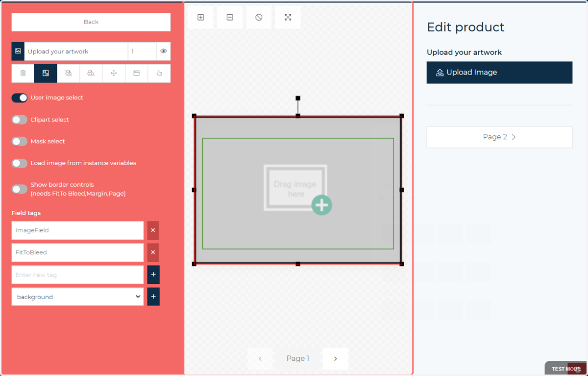Zoom out the canvas
Screen dimensions: 588x376
pyautogui.click(x=230, y=17)
